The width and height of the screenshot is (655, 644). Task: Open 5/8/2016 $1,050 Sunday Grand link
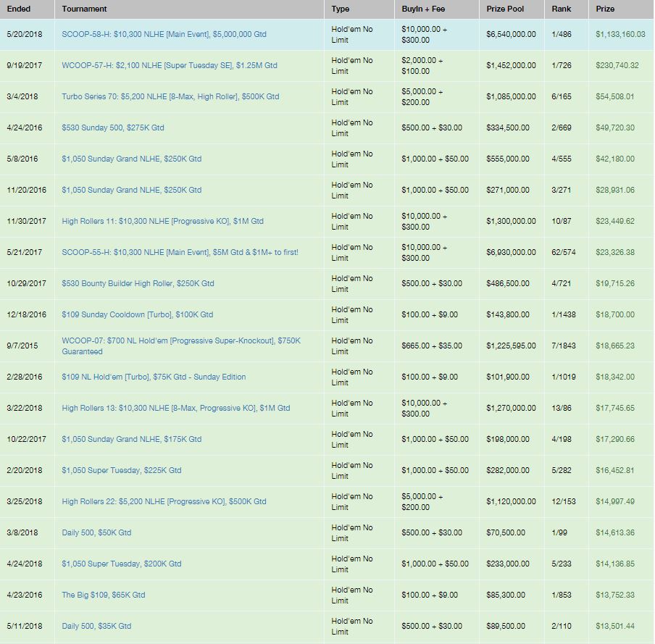click(132, 159)
